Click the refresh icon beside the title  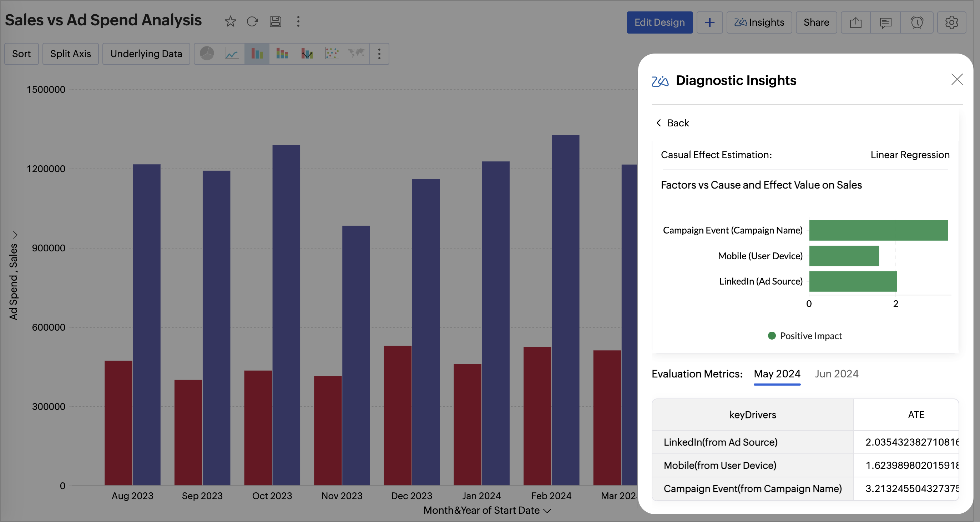(252, 21)
